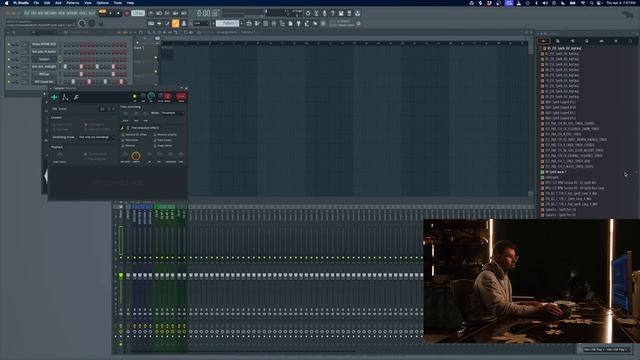640x360 pixels.
Task: Click the playlist vertical scrollbar
Action: 531,118
